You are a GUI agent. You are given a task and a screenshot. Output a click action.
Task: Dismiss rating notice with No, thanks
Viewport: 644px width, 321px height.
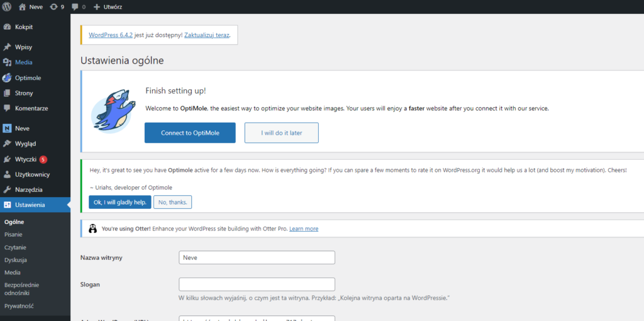(172, 202)
